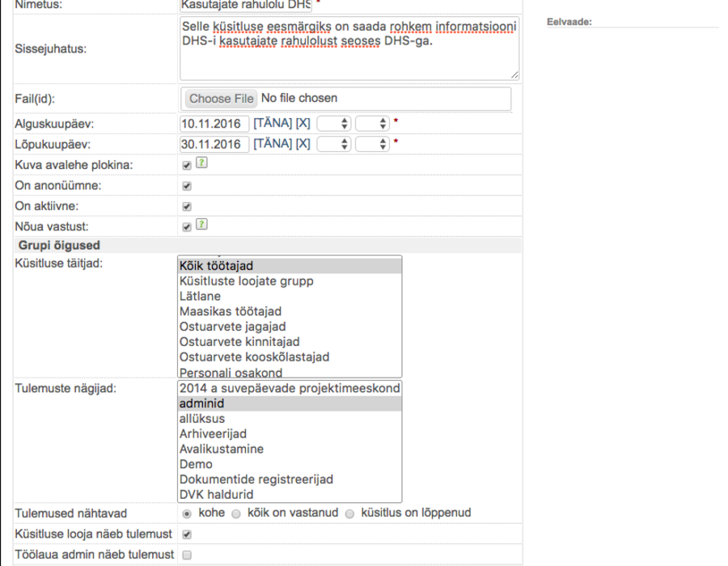The height and width of the screenshot is (566, 728).
Task: Select 'Maasikas töötajad' list option
Action: [290, 312]
